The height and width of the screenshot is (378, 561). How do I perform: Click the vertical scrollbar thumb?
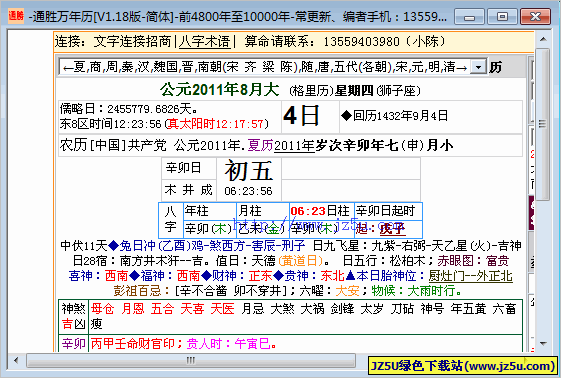[543, 124]
